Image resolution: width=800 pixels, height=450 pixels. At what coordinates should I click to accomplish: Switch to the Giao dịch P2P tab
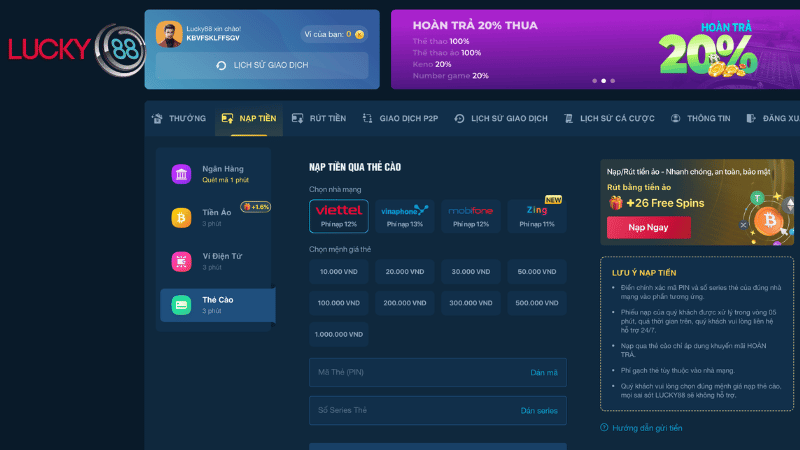tap(401, 118)
